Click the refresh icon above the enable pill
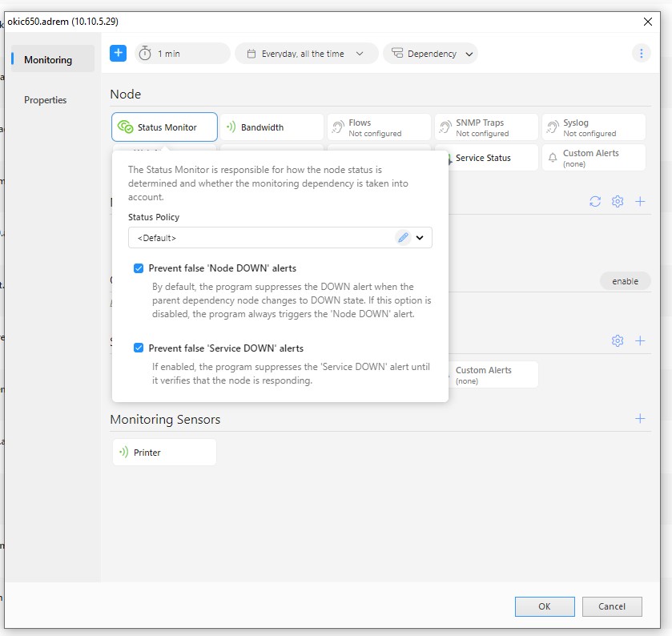672x636 pixels. (594, 201)
